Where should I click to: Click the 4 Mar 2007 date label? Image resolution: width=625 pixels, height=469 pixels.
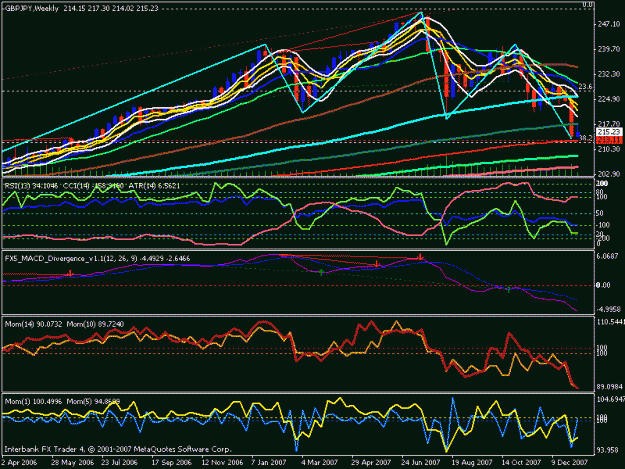tap(320, 463)
